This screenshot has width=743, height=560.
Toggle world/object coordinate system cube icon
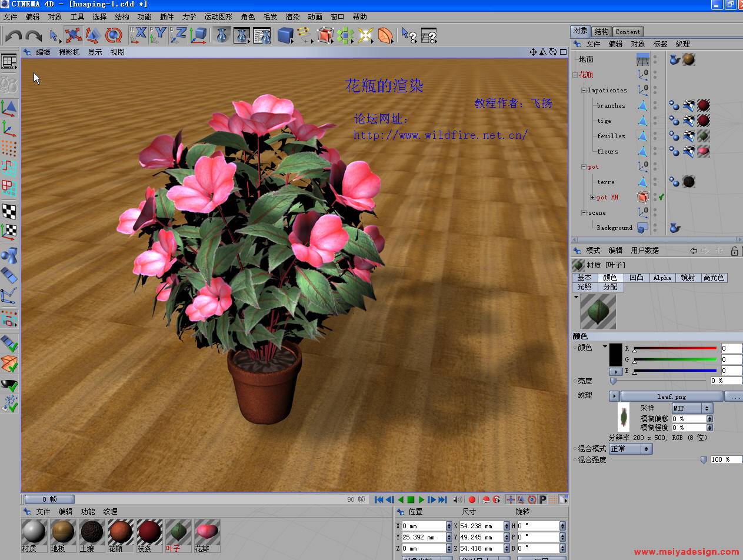coord(199,35)
